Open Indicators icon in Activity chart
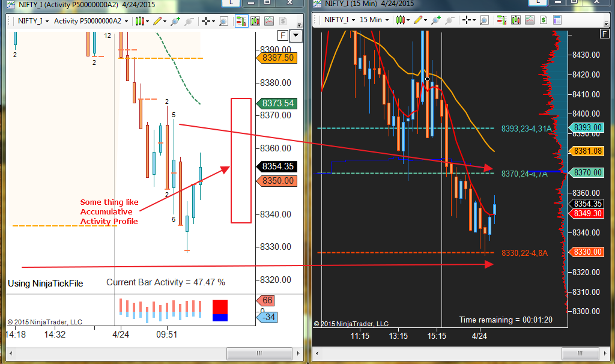 click(269, 21)
